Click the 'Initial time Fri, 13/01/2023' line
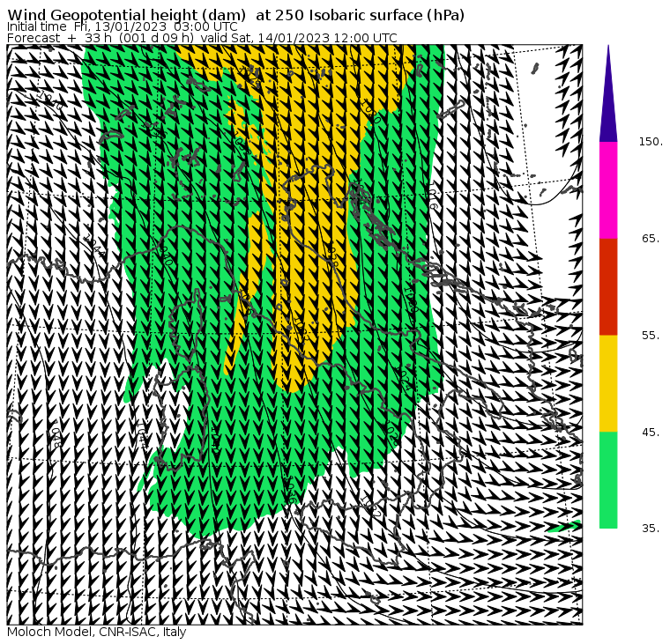 click(123, 26)
